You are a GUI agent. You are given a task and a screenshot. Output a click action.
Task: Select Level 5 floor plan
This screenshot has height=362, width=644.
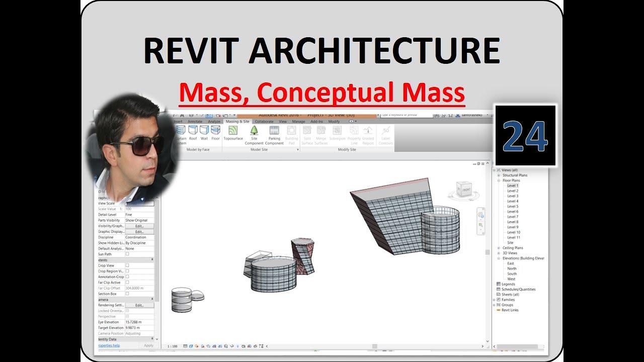[x=513, y=207]
